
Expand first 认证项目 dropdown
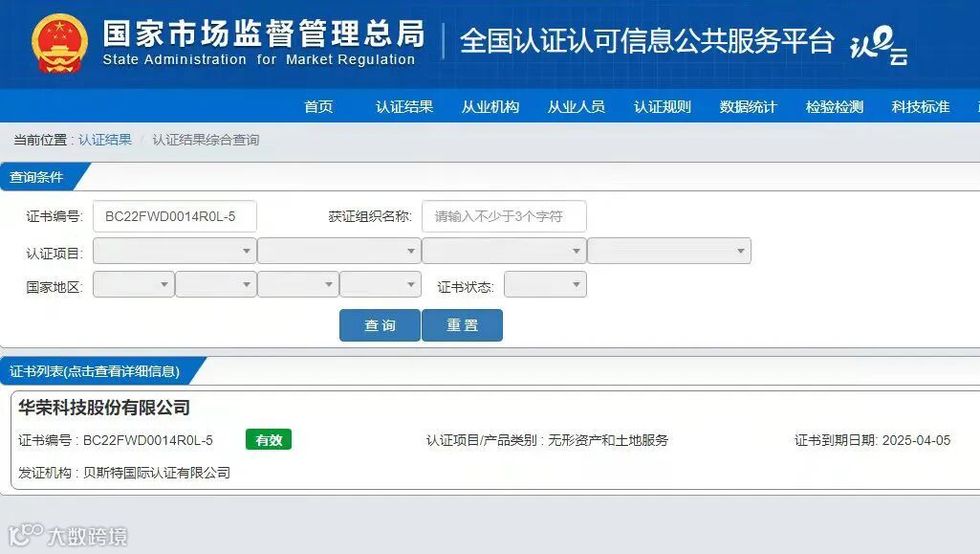click(x=175, y=251)
